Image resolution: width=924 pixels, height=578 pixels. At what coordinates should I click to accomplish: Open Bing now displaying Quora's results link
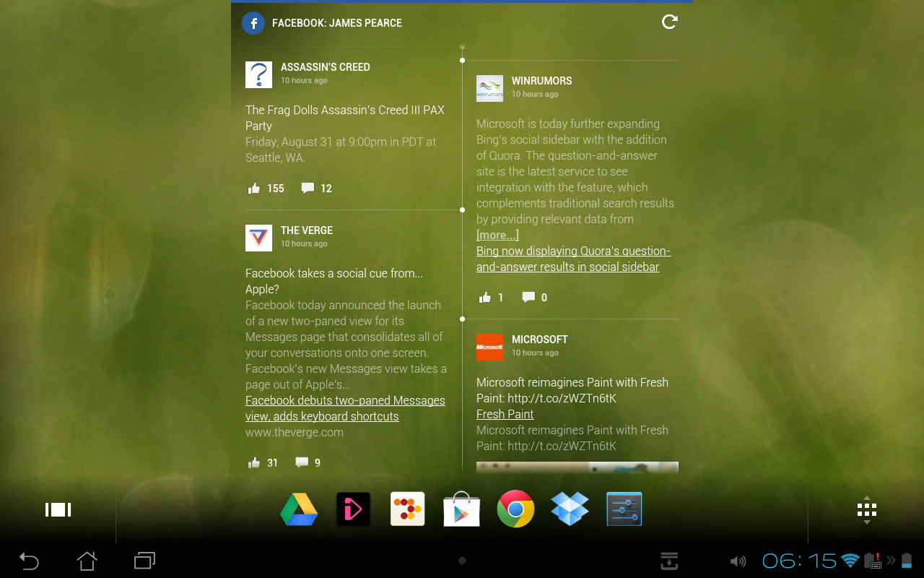coord(573,259)
